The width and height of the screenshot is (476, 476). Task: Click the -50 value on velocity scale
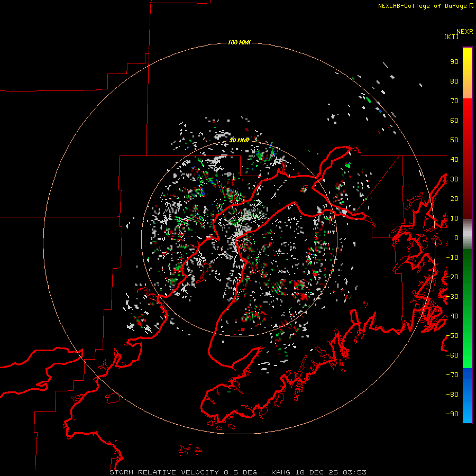(x=452, y=336)
